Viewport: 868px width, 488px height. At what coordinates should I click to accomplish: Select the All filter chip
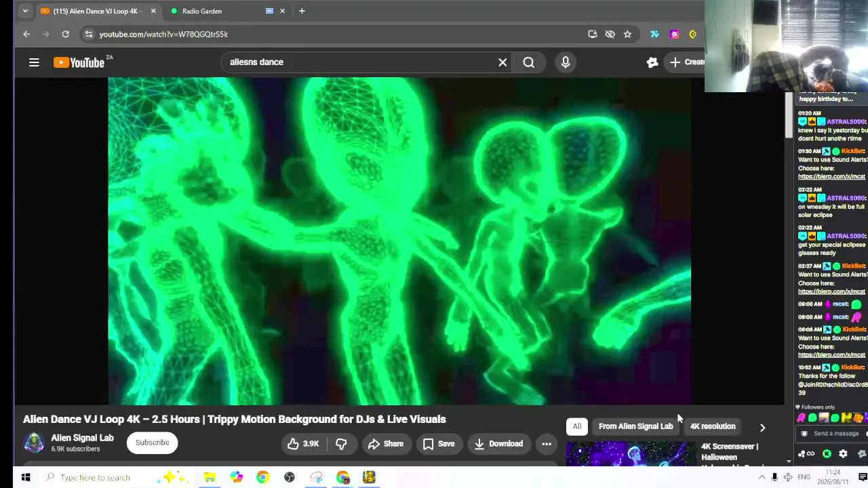577,426
